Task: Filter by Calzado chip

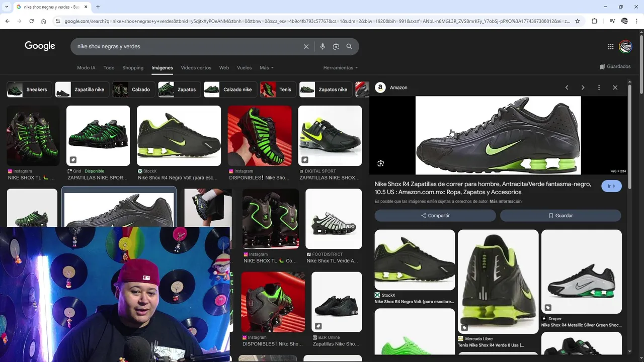Action: tap(133, 89)
